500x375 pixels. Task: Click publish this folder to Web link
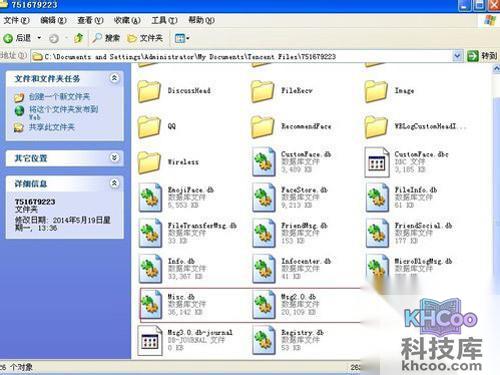[63, 113]
